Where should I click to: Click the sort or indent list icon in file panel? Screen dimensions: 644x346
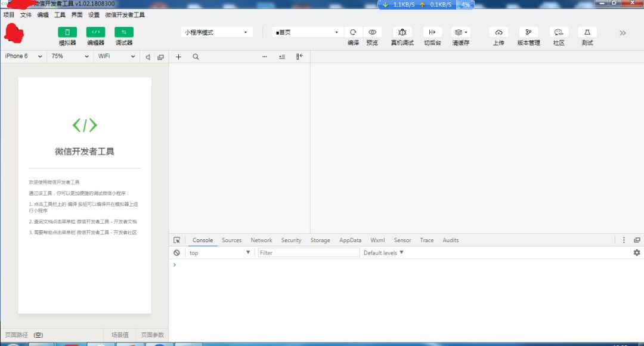click(282, 57)
